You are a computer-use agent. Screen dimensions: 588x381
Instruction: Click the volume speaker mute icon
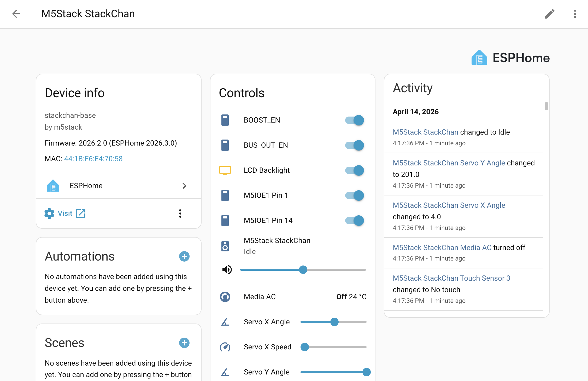point(227,270)
